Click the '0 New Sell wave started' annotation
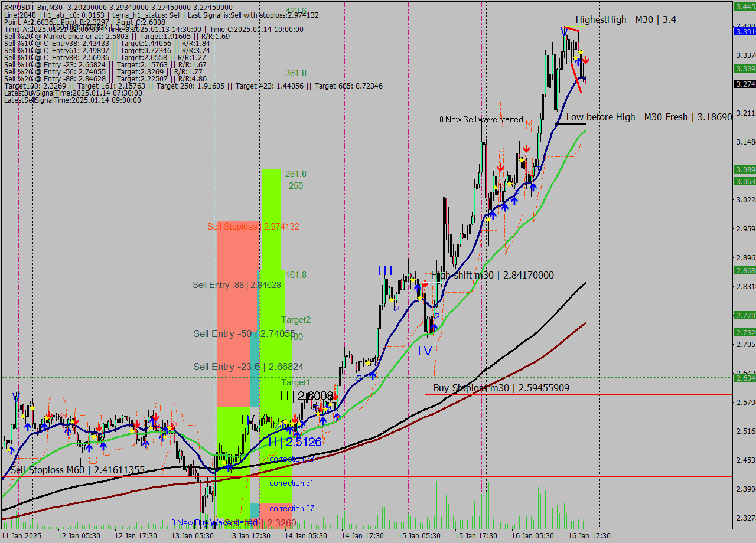Viewport: 756px width, 543px height. tap(481, 120)
